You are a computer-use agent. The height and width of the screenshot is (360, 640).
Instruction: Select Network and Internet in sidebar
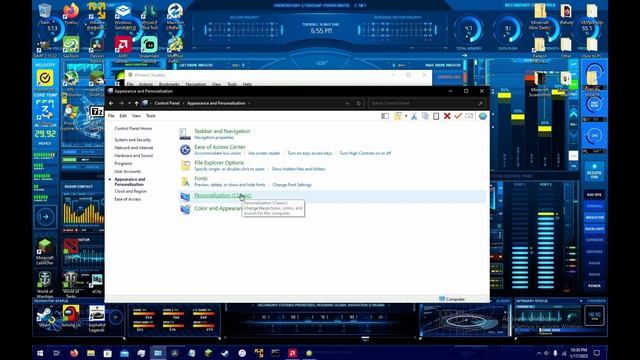(x=134, y=148)
